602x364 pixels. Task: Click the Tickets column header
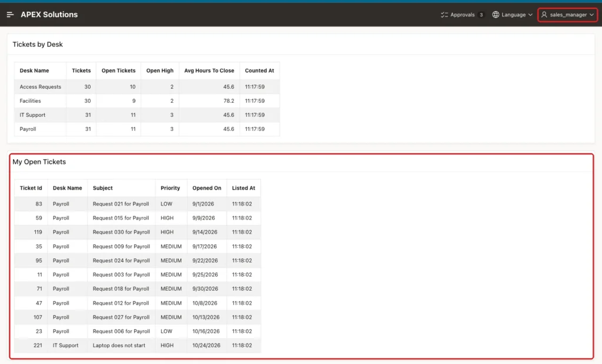81,70
